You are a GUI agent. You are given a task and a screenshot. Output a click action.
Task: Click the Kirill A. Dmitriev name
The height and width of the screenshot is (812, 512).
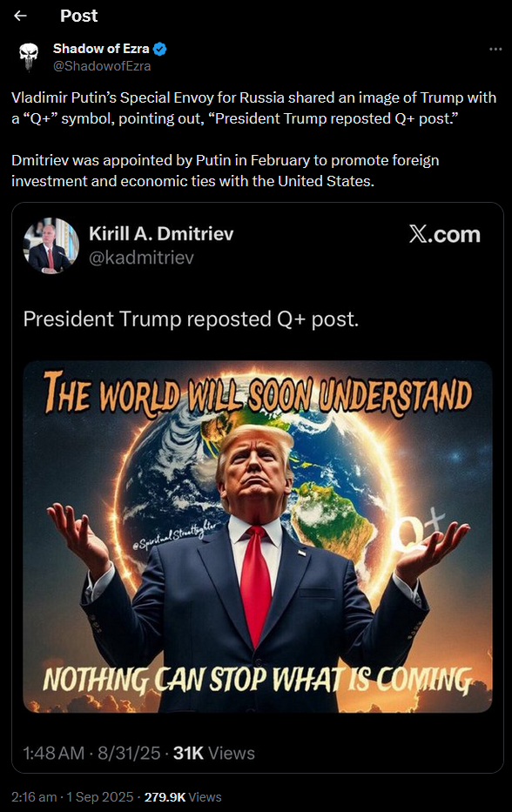click(x=161, y=233)
